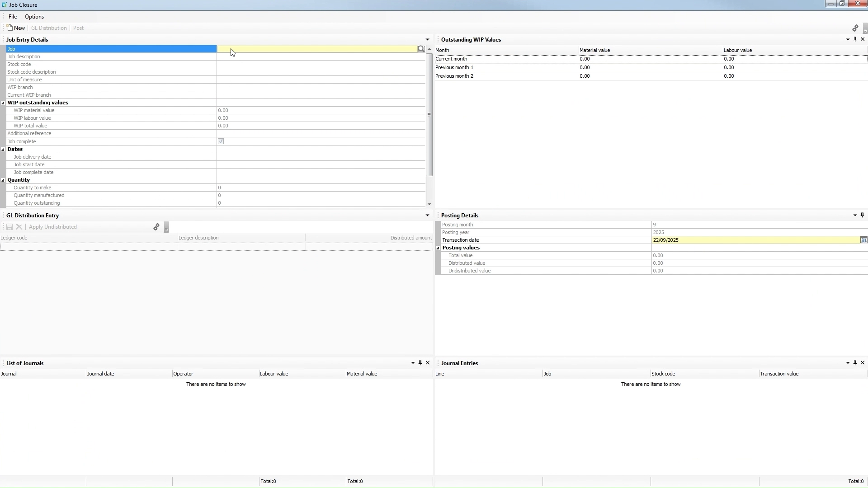Toggle the pin on Outstanding WIP Values panel

pyautogui.click(x=855, y=39)
